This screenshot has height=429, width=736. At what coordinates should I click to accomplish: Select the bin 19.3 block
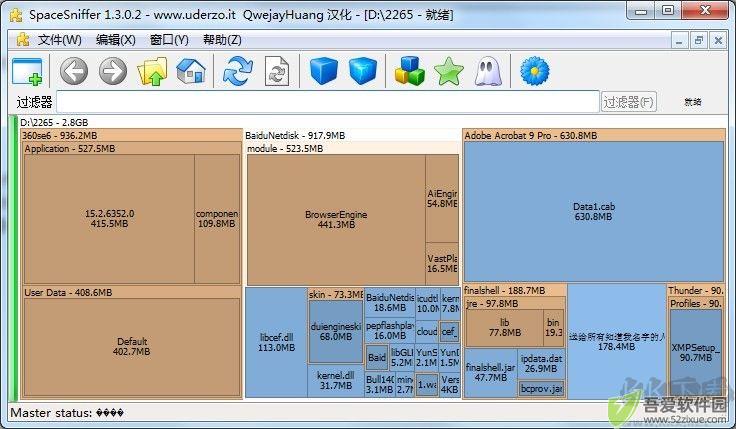pyautogui.click(x=554, y=328)
